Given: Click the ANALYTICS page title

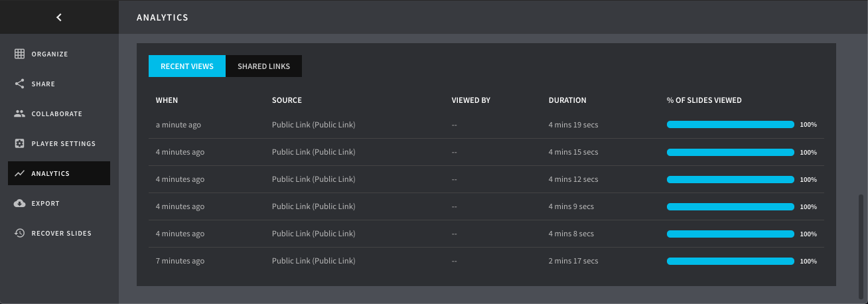Looking at the screenshot, I should (x=163, y=17).
